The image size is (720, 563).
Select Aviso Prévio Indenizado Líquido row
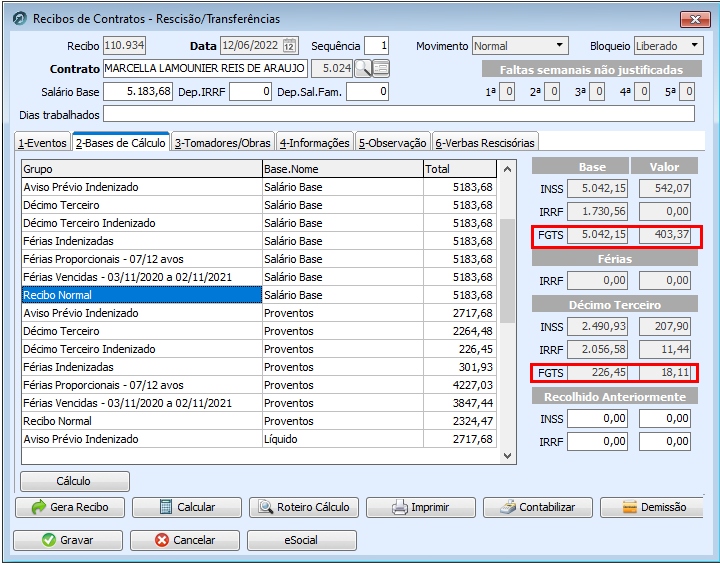coord(259,439)
